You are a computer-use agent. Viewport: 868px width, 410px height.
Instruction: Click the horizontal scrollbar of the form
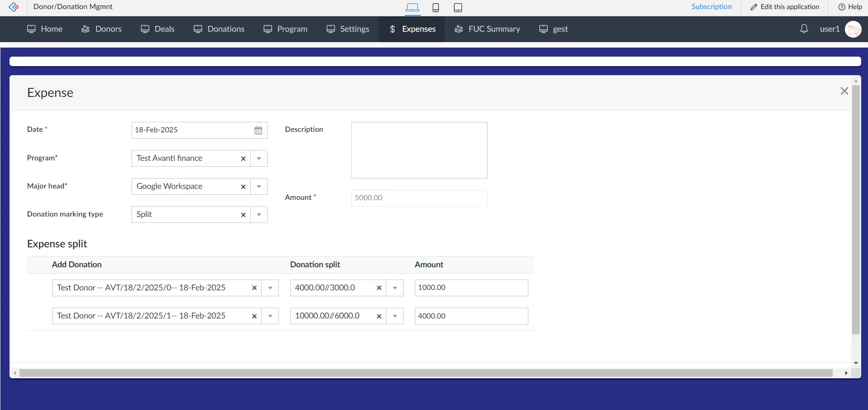(x=426, y=373)
